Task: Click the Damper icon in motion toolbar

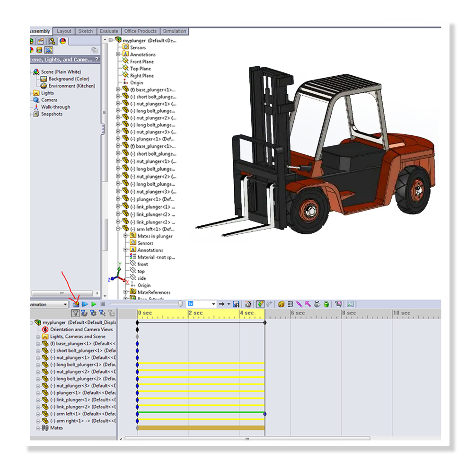Action: click(x=299, y=304)
